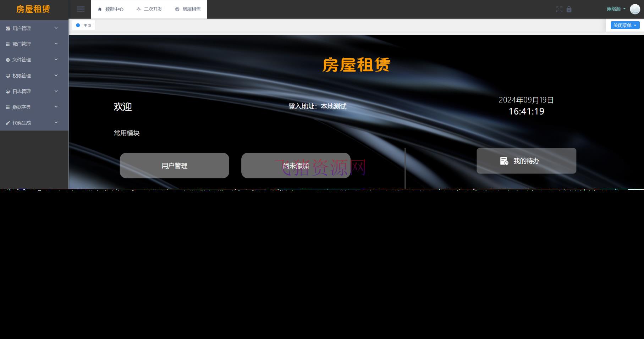644x339 pixels.
Task: Click the clipboard icon on 我的待办 card
Action: coord(503,161)
